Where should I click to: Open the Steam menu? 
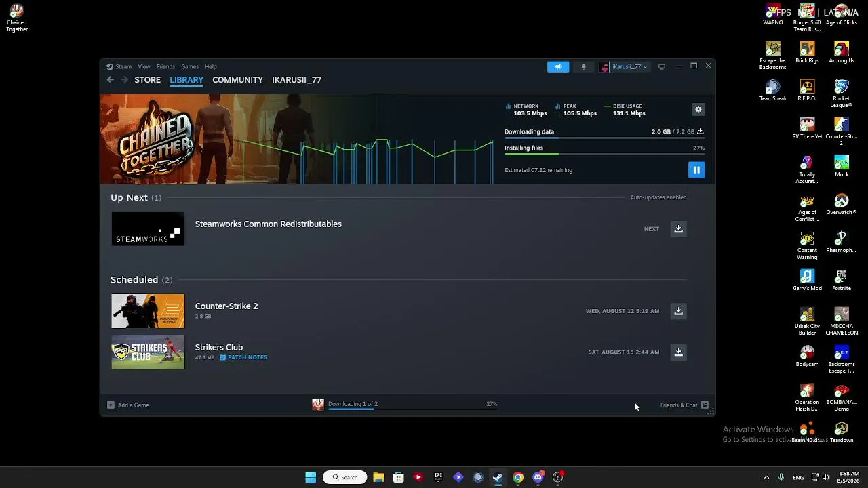point(119,67)
